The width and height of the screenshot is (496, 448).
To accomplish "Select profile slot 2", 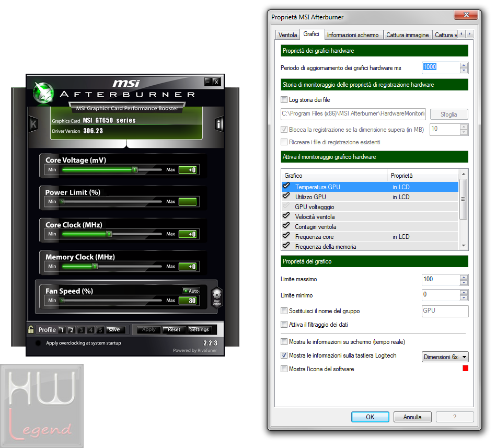I will click(72, 330).
